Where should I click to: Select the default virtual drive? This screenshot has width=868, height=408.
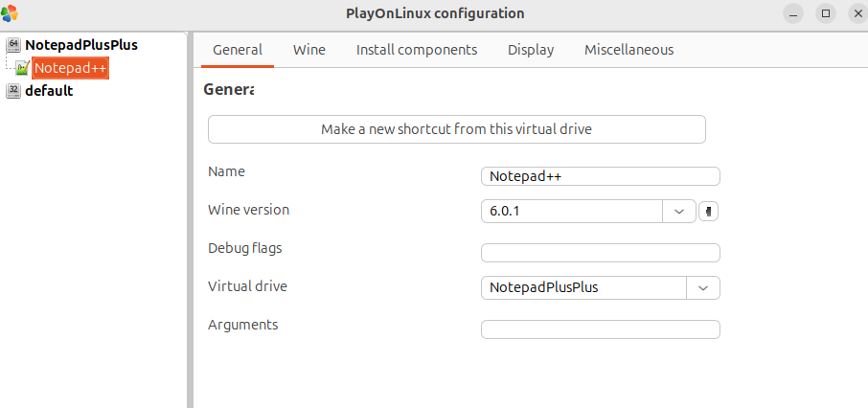[x=49, y=91]
